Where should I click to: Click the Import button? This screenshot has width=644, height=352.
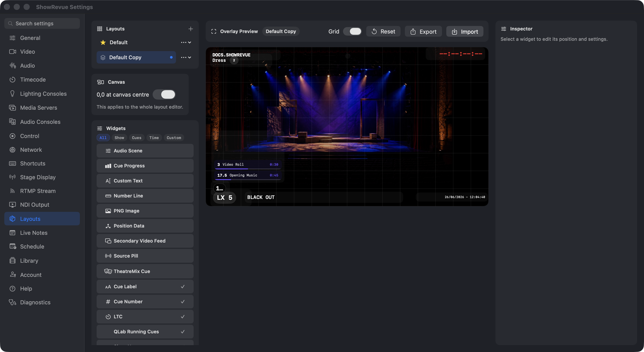[465, 31]
